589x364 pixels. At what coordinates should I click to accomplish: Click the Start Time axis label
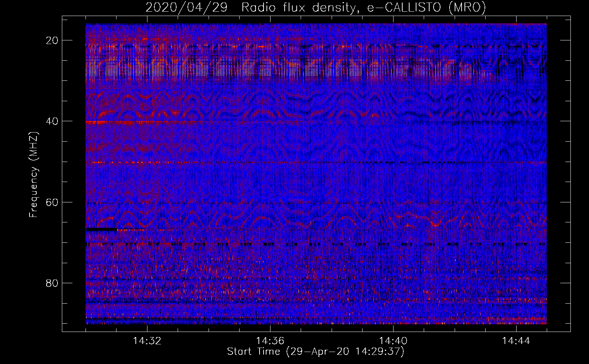click(x=316, y=352)
